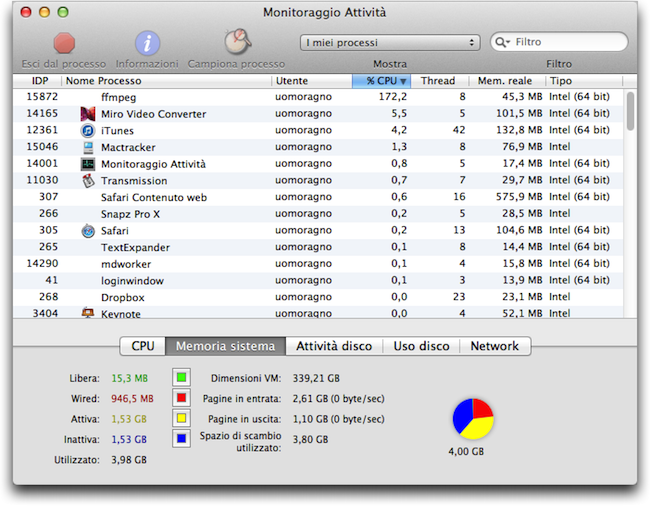650x506 pixels.
Task: Click the Utilizzato 3,98 GB value
Action: pos(129,460)
